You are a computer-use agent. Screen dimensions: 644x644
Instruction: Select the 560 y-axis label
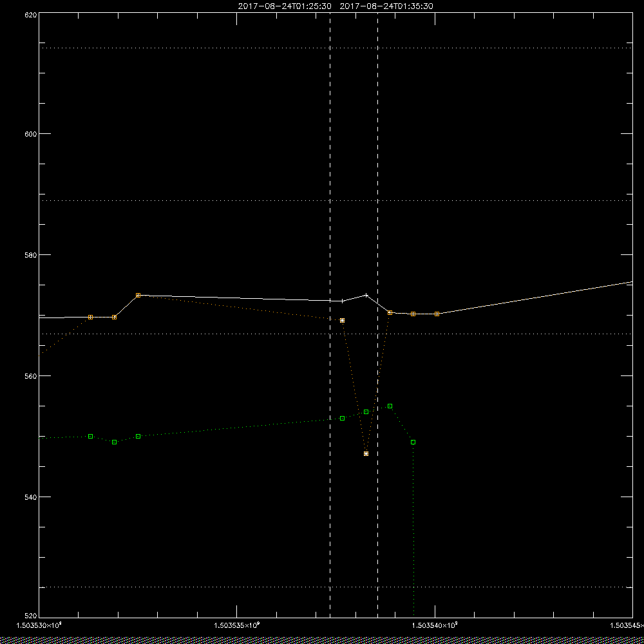(31, 376)
